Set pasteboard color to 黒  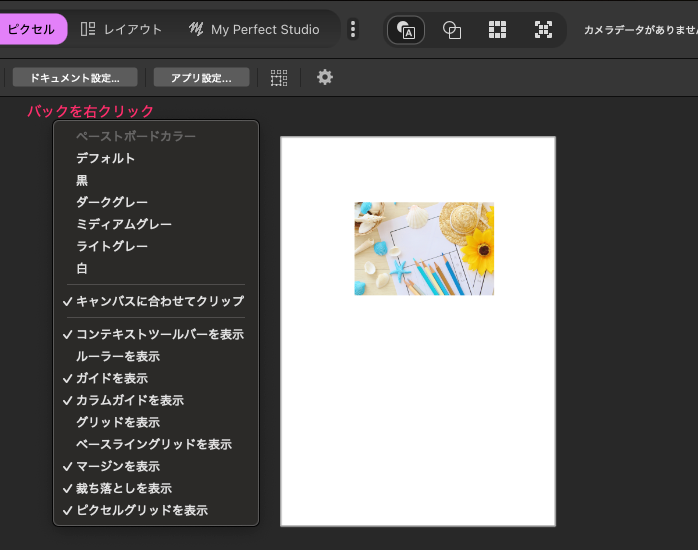pyautogui.click(x=82, y=180)
